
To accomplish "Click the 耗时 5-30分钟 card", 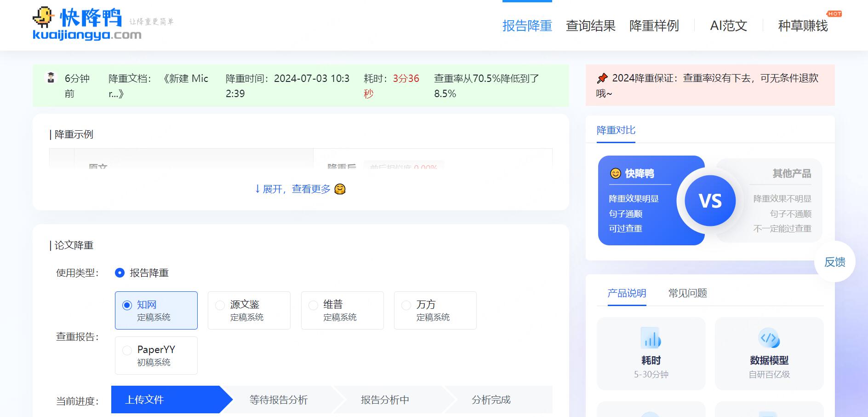I will click(651, 353).
